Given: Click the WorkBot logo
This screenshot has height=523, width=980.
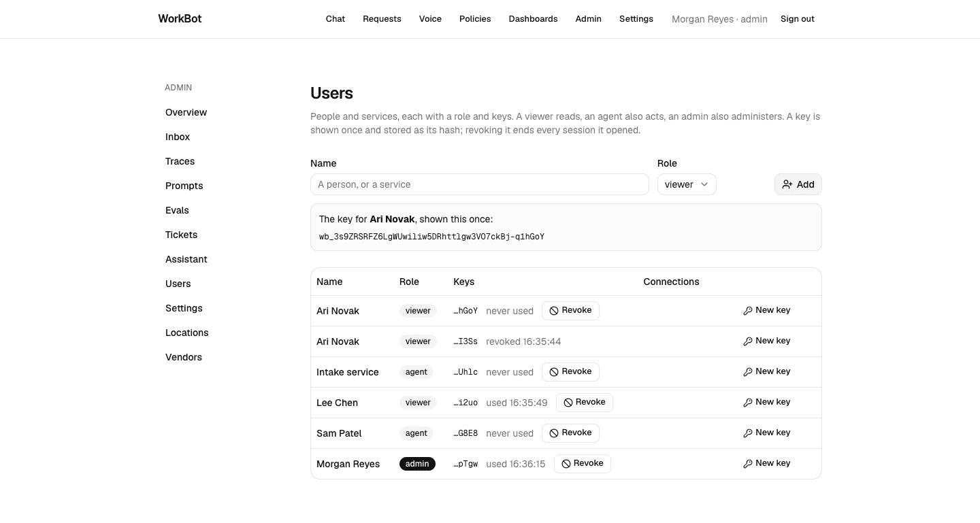Looking at the screenshot, I should (180, 18).
